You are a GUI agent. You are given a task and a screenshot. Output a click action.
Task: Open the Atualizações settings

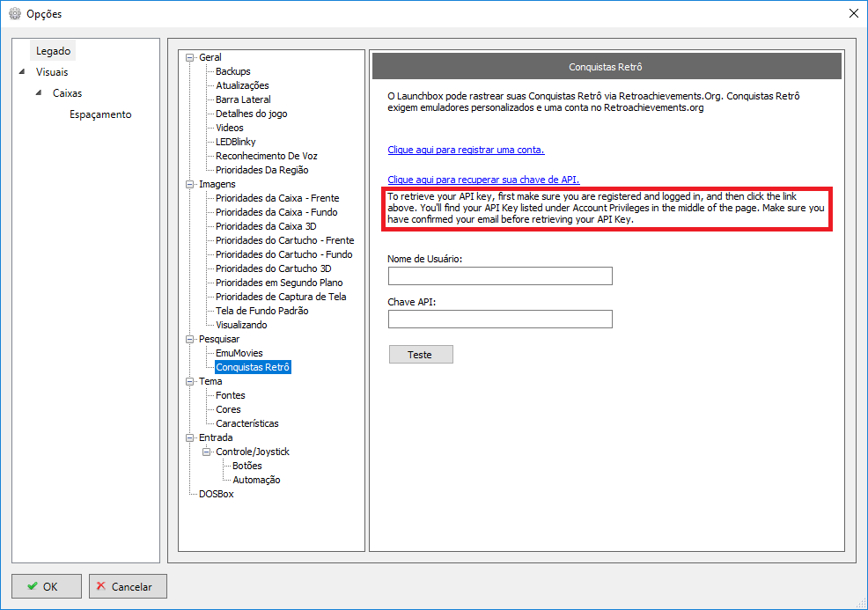(x=242, y=85)
